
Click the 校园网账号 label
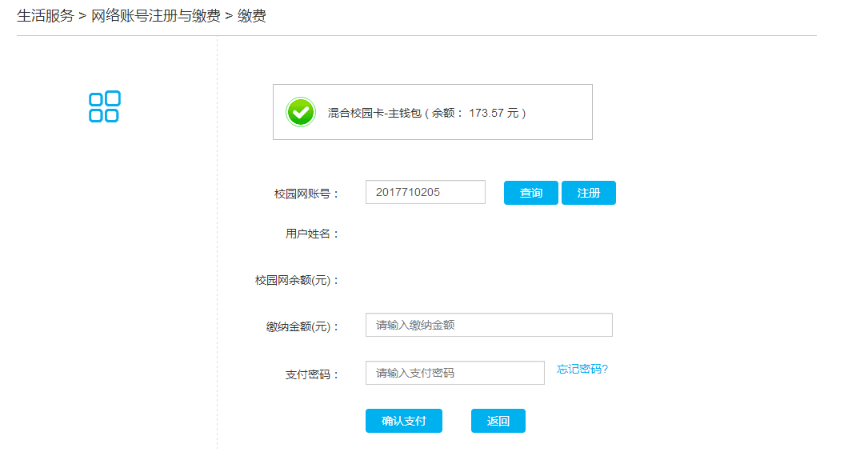coord(307,194)
